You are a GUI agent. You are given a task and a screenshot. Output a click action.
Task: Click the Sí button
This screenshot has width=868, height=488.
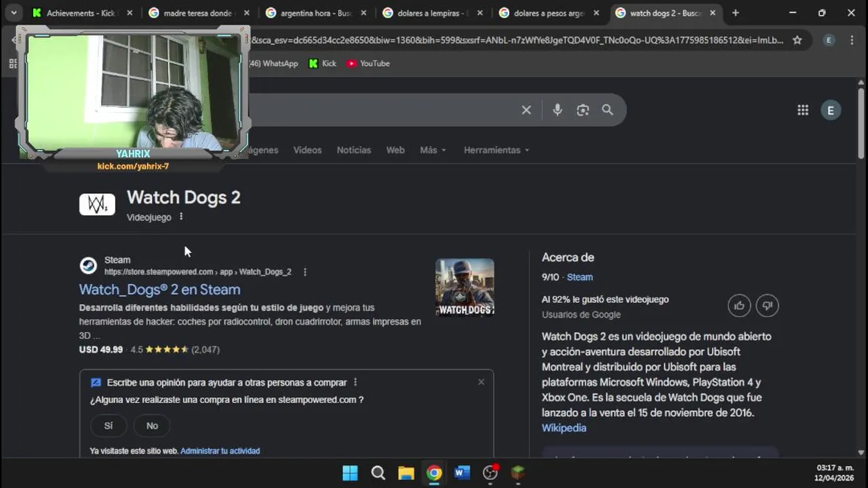(x=108, y=426)
